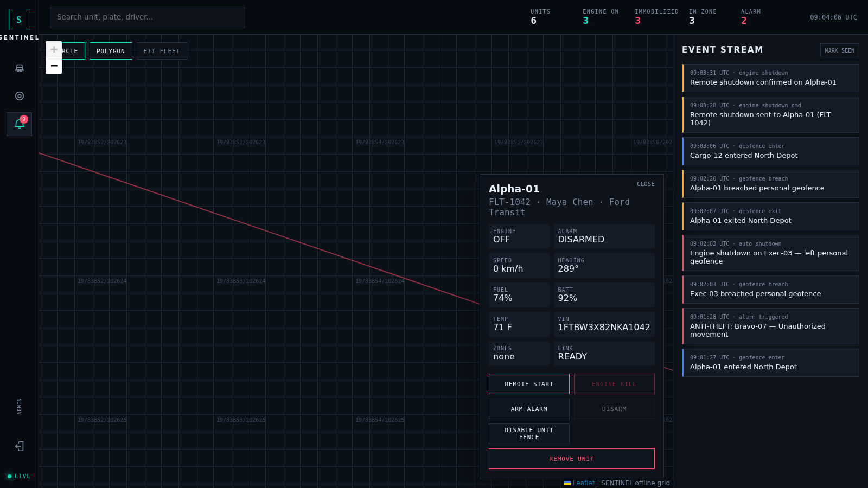Zoom in on the map
The image size is (868, 488).
(x=54, y=49)
